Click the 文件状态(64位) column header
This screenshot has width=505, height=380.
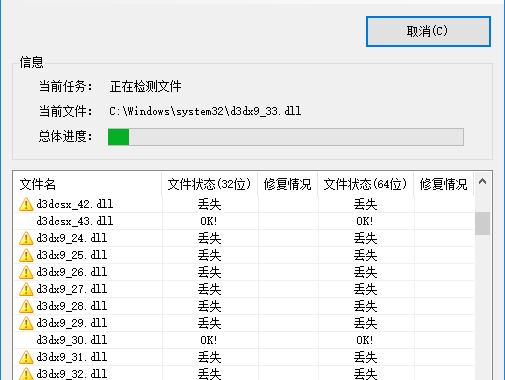tap(366, 184)
